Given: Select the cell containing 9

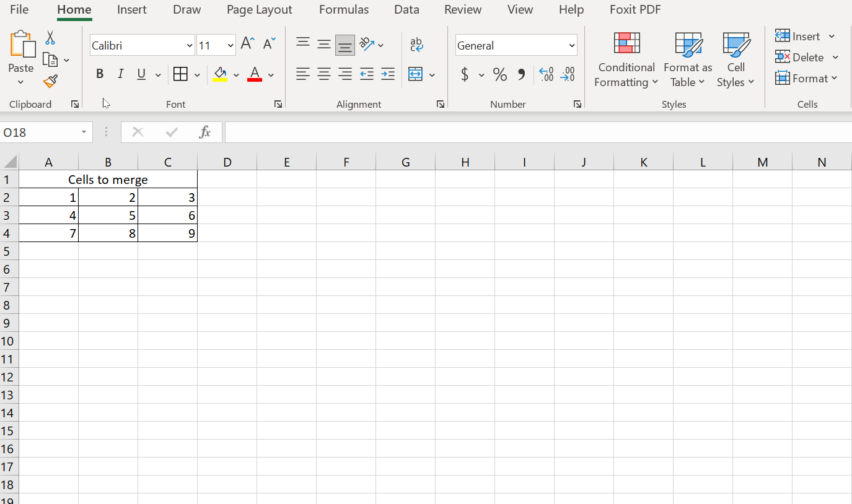Looking at the screenshot, I should [x=167, y=233].
